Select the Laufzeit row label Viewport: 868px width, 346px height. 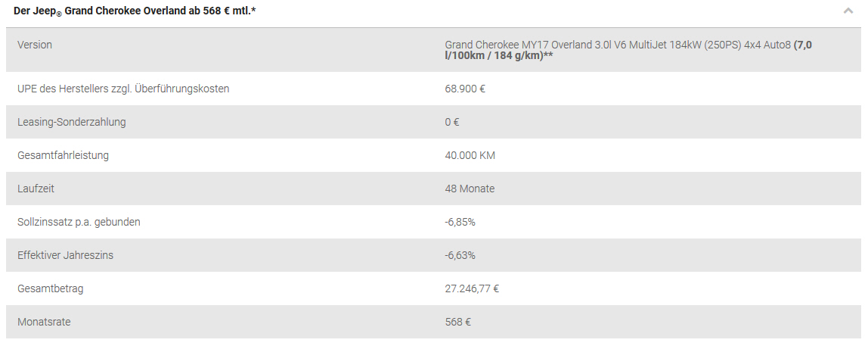(x=36, y=189)
